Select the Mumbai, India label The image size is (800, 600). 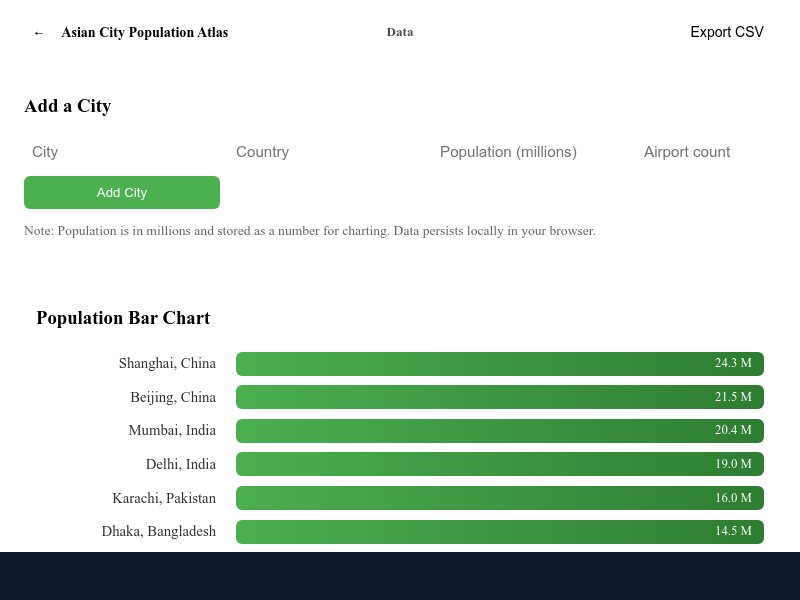[x=172, y=431]
